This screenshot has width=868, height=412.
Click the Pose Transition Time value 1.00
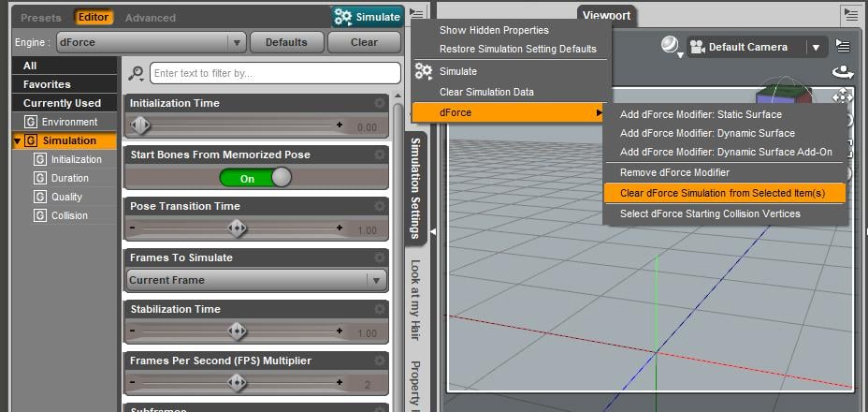367,230
